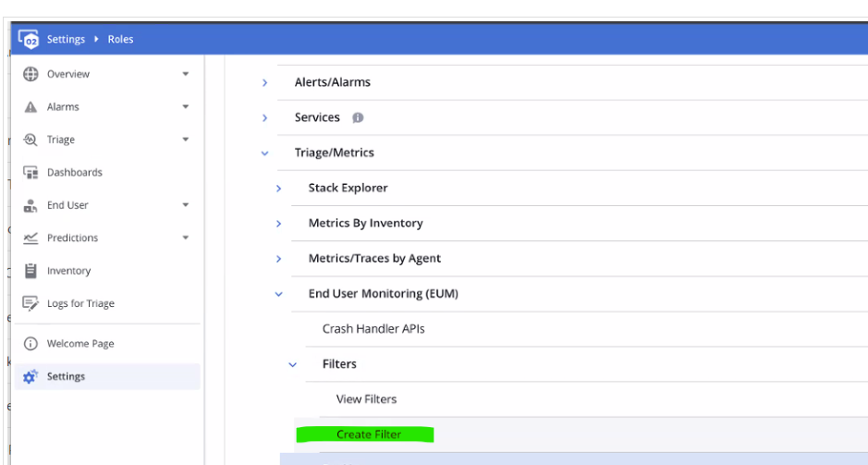This screenshot has height=465, width=868.
Task: Click the Dashboards icon in sidebar
Action: [x=31, y=172]
